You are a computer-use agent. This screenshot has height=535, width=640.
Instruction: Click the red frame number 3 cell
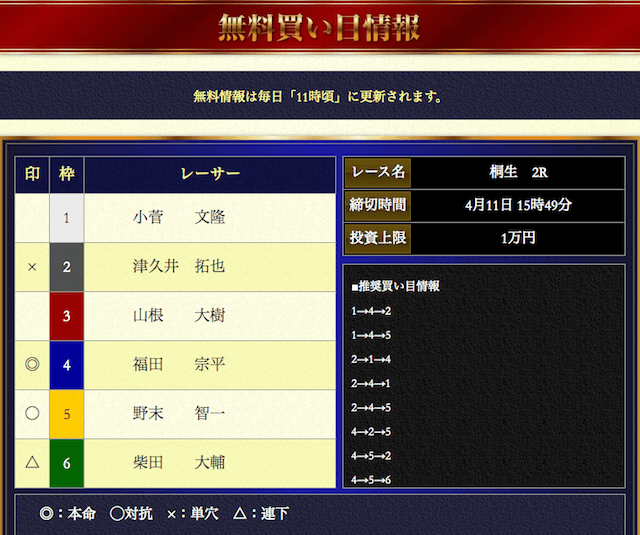[67, 316]
